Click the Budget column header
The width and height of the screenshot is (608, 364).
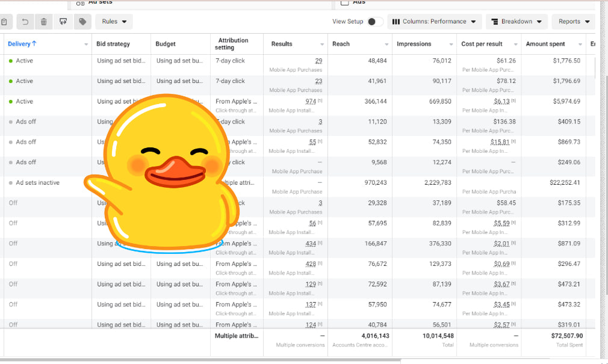[x=166, y=44]
